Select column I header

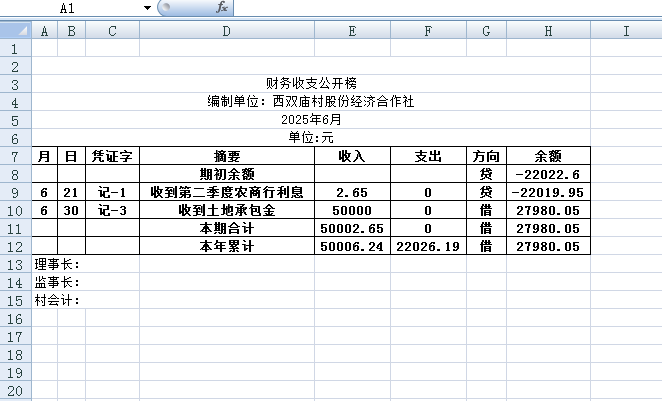[x=626, y=31]
